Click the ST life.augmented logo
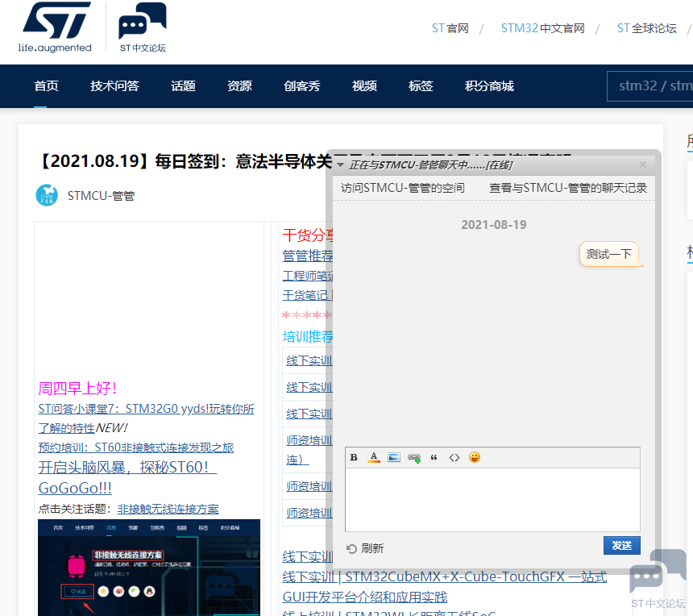Viewport: 693px width, 616px height. coord(55,27)
